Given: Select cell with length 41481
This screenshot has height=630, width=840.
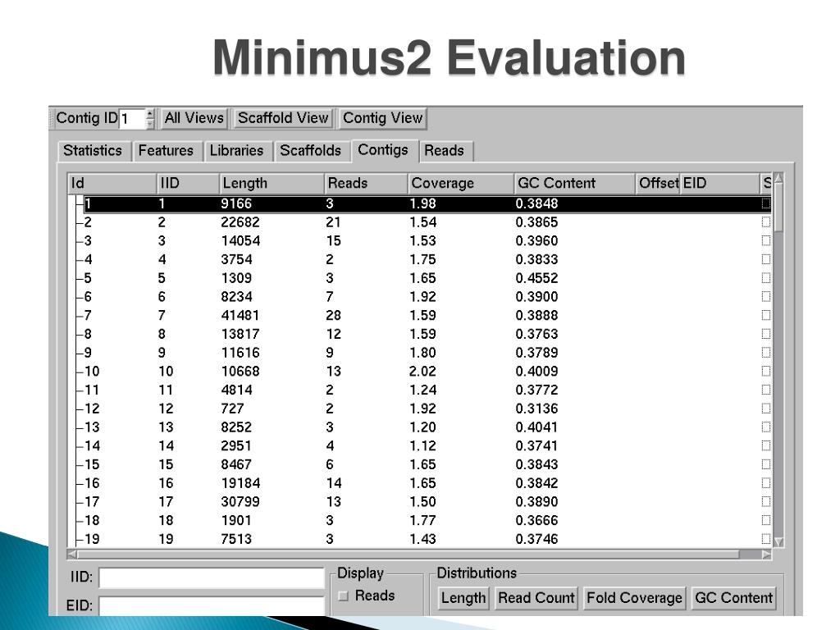Looking at the screenshot, I should pos(240,316).
